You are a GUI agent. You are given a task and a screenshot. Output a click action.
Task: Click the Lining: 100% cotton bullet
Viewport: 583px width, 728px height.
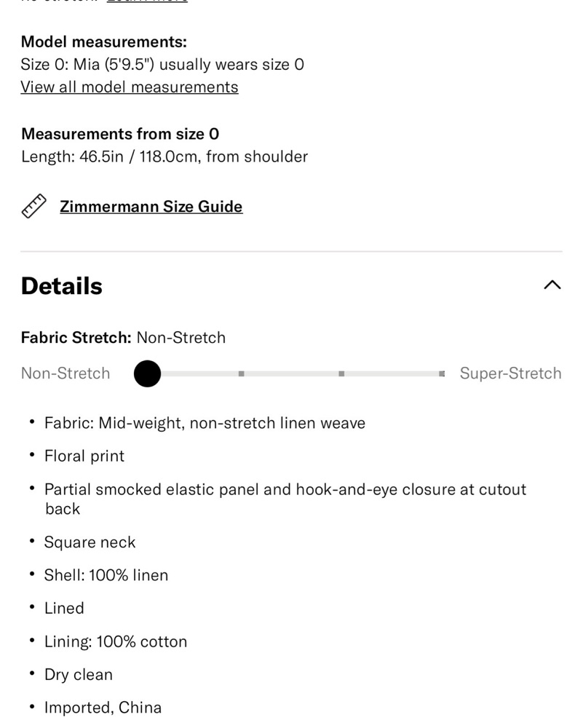point(116,641)
